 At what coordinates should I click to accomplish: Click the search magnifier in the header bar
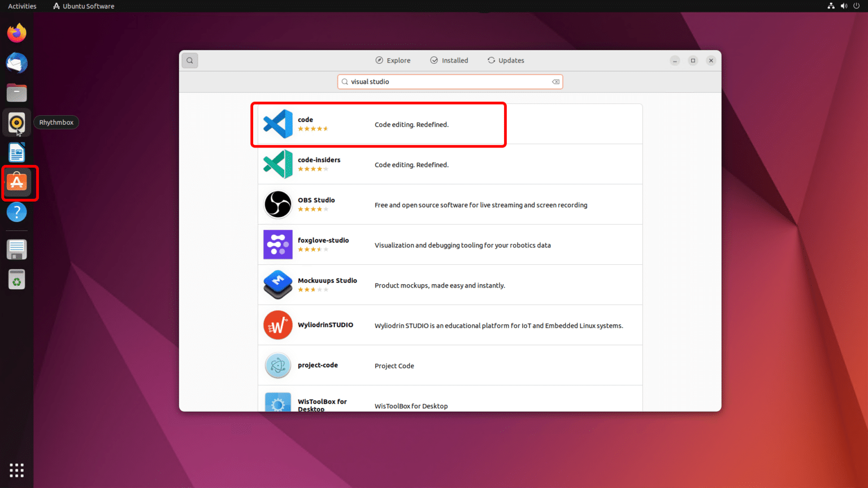[x=189, y=60]
